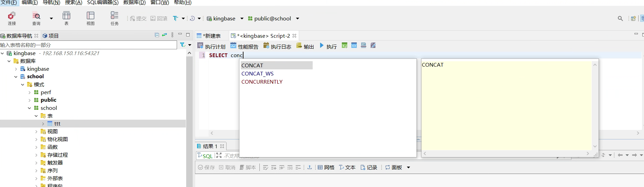Click the 执行计划 (Explain plan) icon

pos(211,46)
